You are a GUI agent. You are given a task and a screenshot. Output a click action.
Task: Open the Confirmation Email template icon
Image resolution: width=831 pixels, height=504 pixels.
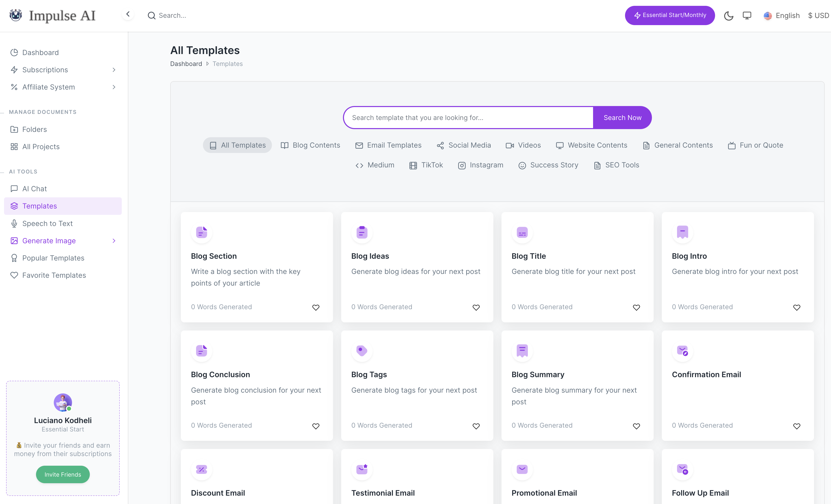click(682, 351)
